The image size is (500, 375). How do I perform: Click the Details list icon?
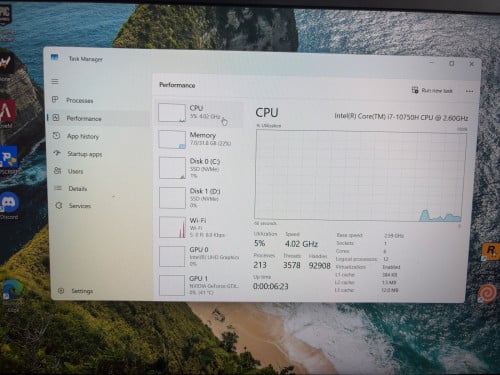[58, 188]
